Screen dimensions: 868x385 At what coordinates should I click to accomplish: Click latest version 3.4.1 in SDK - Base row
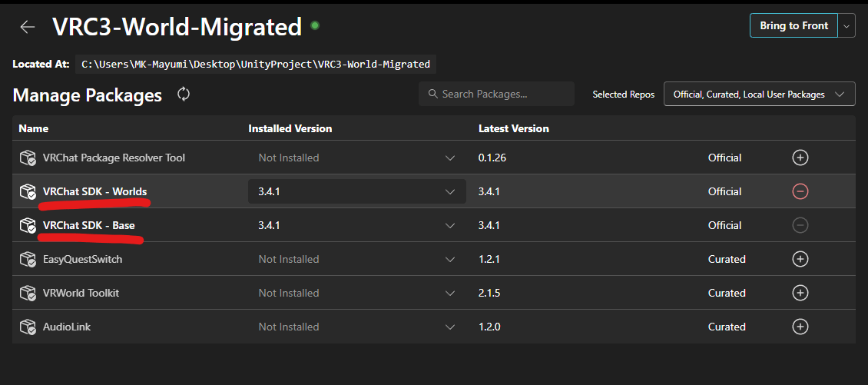pyautogui.click(x=489, y=225)
